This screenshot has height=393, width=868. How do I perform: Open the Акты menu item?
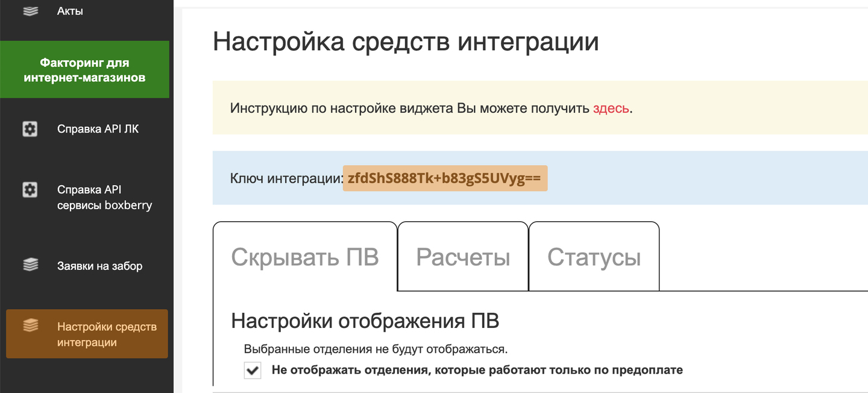click(70, 11)
